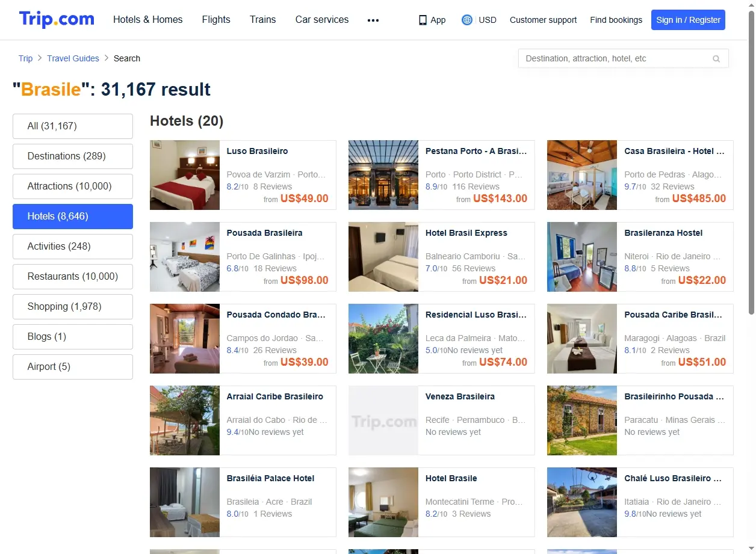
Task: Click the globe language icon
Action: [x=467, y=20]
